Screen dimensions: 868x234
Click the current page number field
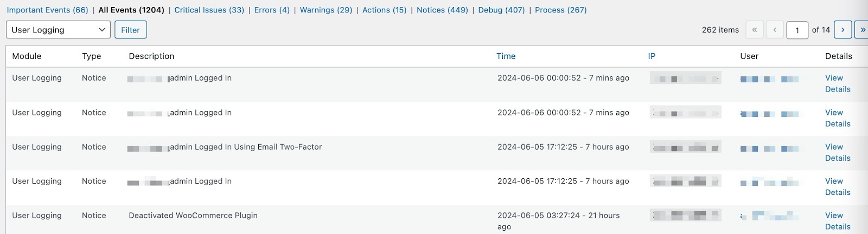point(797,30)
